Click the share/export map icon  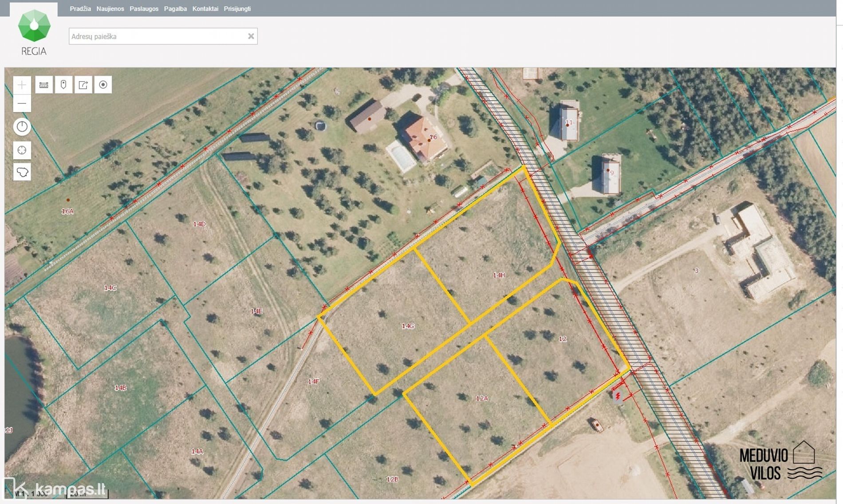83,85
